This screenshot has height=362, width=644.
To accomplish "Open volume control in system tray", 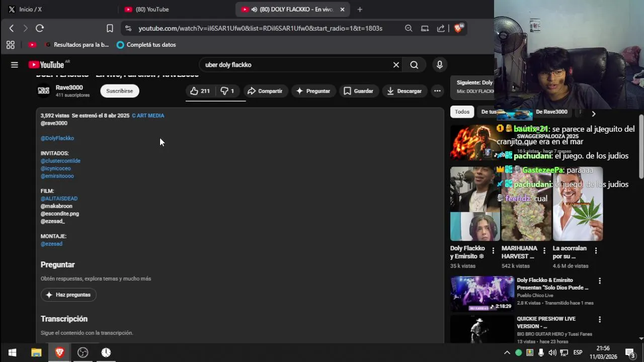I will coord(552,352).
